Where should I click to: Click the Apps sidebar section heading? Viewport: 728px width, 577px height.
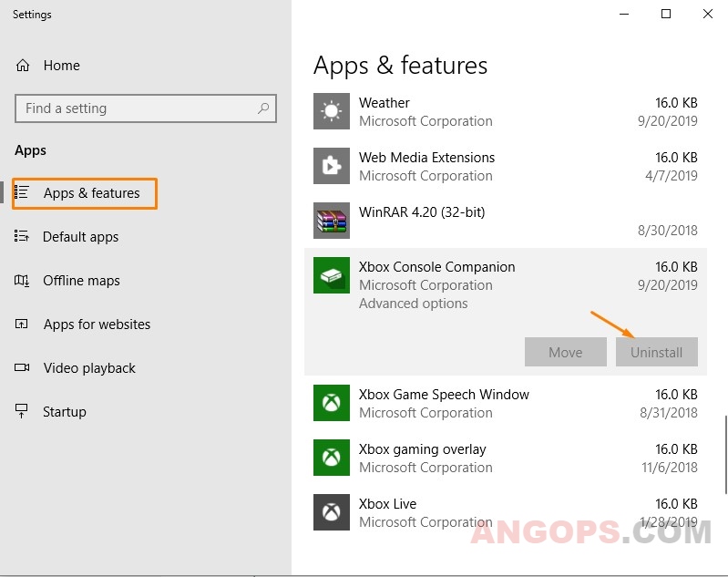click(x=30, y=150)
